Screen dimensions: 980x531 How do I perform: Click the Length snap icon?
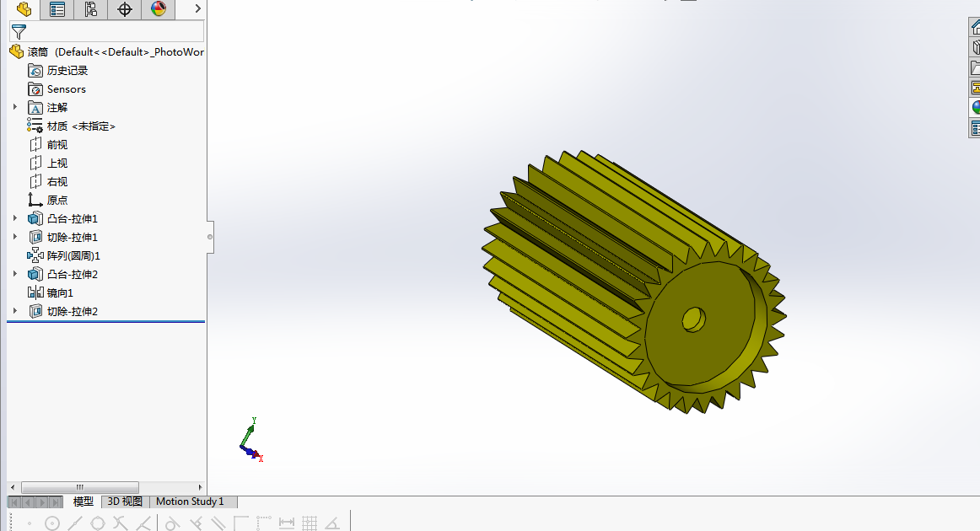tap(286, 523)
